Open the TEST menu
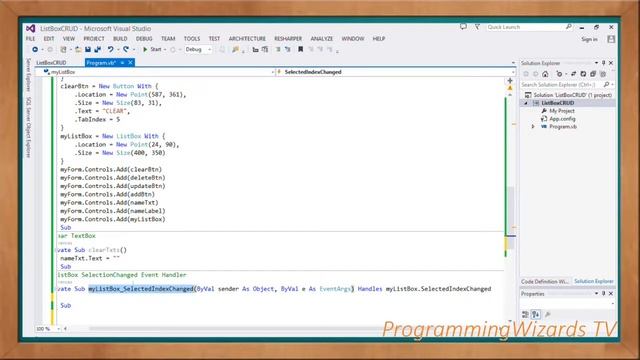 (x=214, y=39)
